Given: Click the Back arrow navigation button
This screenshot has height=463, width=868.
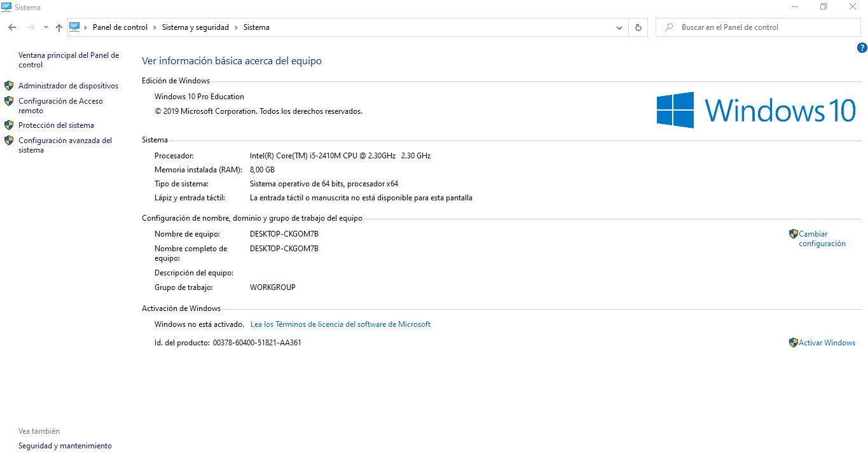Looking at the screenshot, I should pos(12,27).
